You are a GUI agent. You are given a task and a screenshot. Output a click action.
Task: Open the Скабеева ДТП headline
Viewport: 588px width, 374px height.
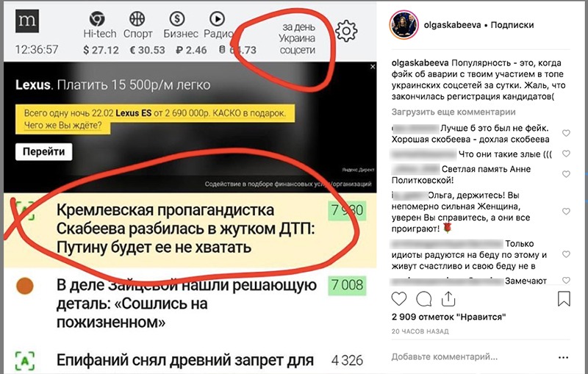coord(186,229)
